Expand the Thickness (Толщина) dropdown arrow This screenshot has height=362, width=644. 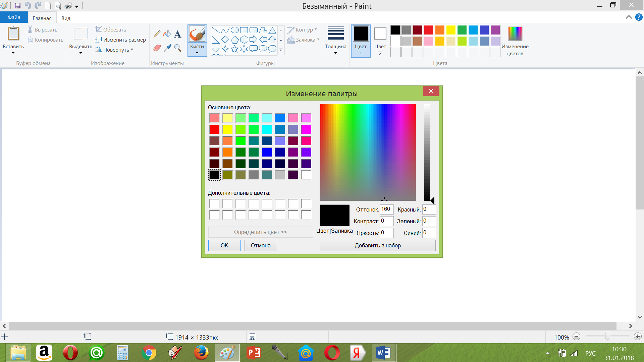[x=335, y=53]
